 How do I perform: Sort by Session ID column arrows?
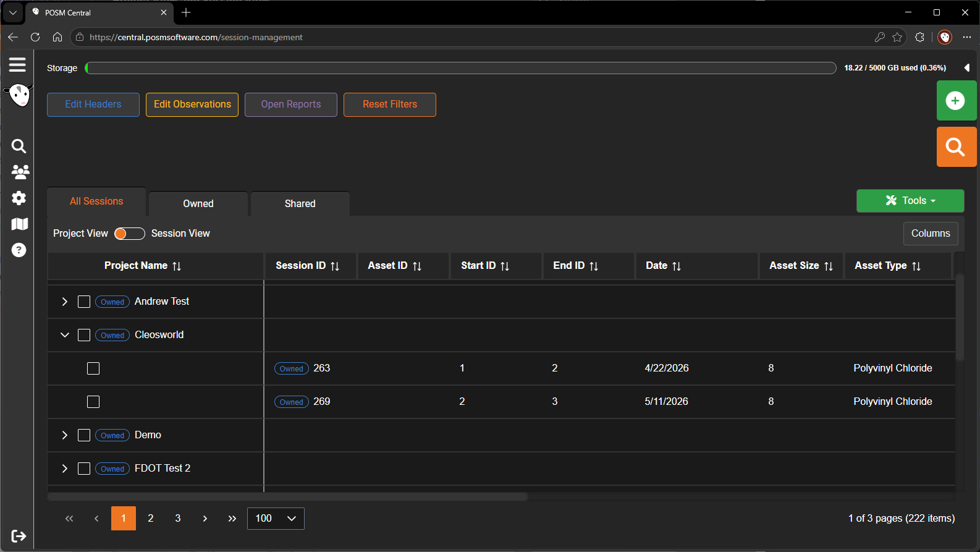[335, 266]
